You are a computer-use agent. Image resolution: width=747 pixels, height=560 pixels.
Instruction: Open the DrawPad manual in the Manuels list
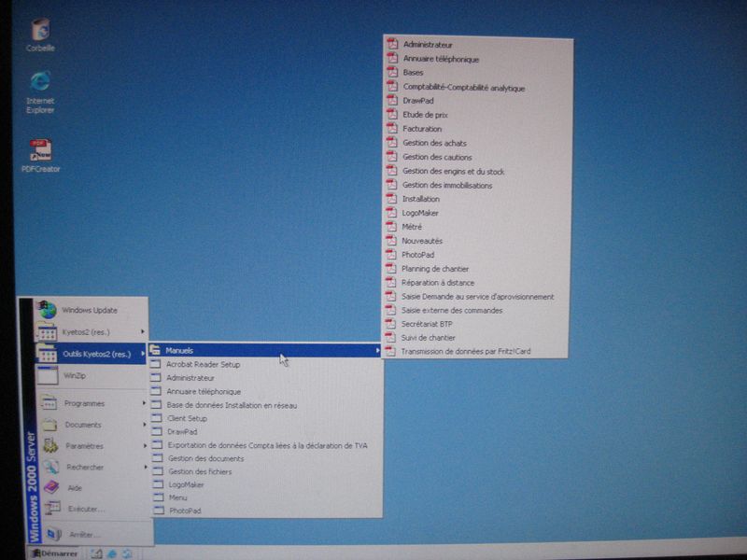pyautogui.click(x=478, y=101)
